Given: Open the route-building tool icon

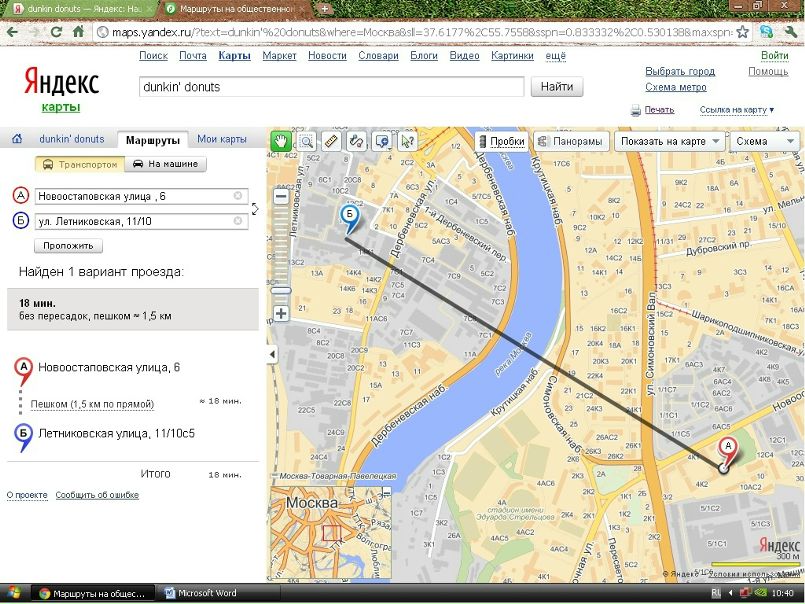Looking at the screenshot, I should tap(357, 141).
